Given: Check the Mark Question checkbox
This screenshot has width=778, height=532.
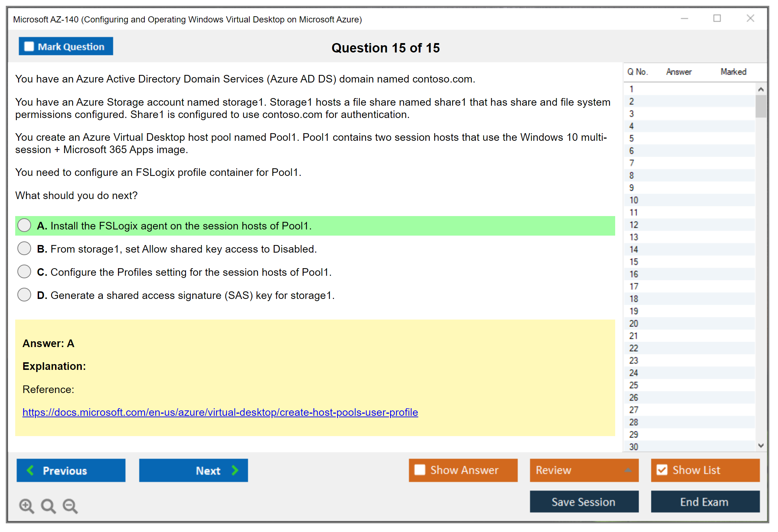Looking at the screenshot, I should 29,46.
